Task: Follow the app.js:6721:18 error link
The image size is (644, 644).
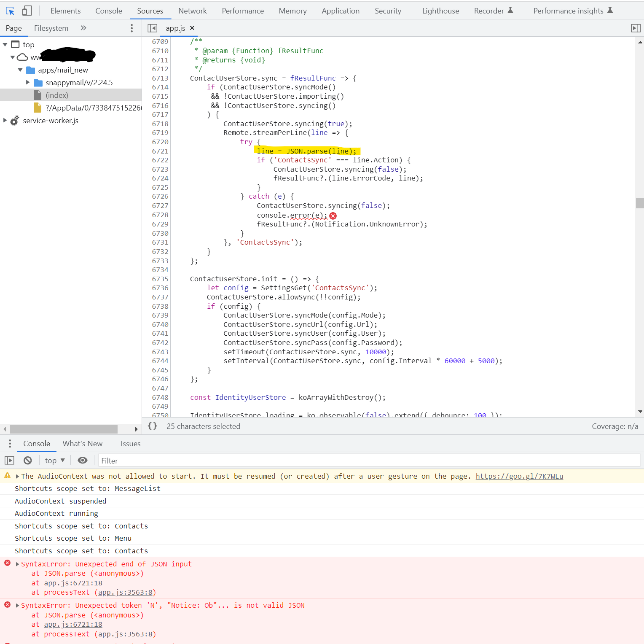Action: tap(72, 582)
